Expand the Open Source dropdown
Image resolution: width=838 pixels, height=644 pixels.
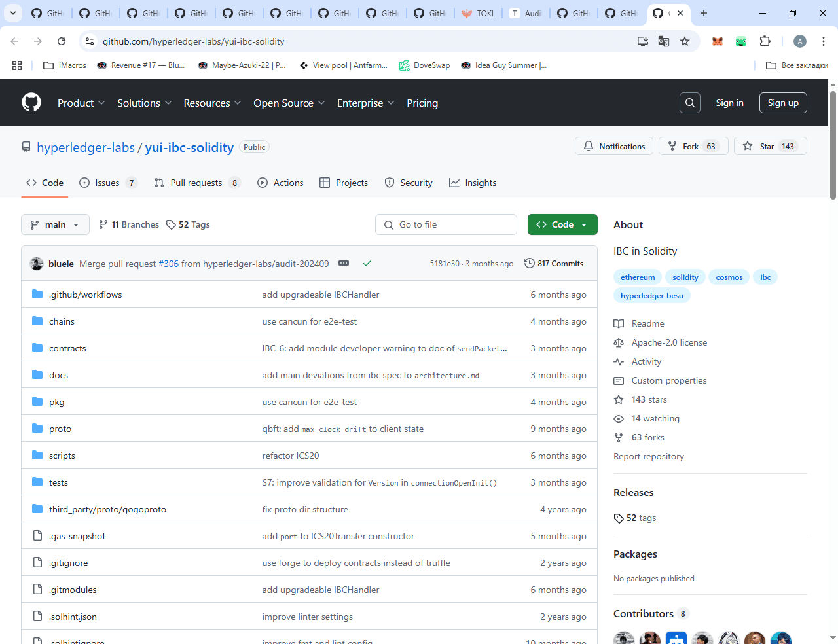[x=289, y=103]
